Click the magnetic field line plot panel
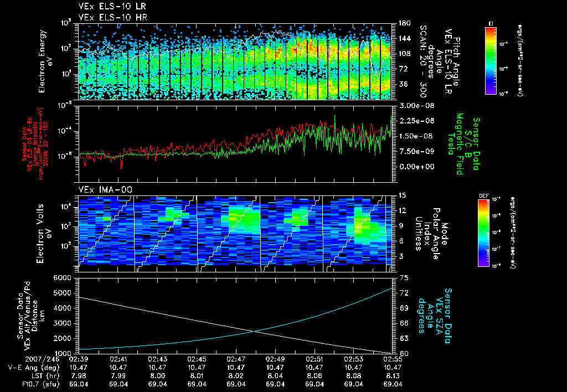This screenshot has width=567, height=392. 235,144
